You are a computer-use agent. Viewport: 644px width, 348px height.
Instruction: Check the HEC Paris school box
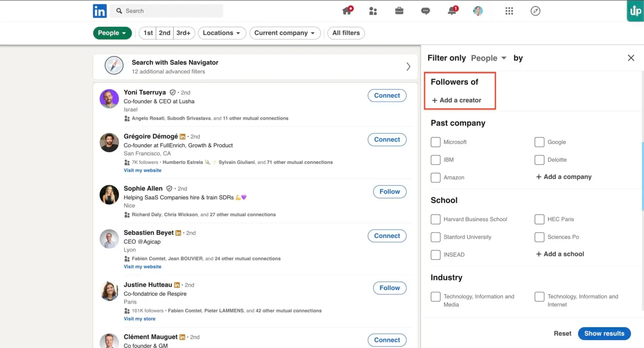click(540, 219)
